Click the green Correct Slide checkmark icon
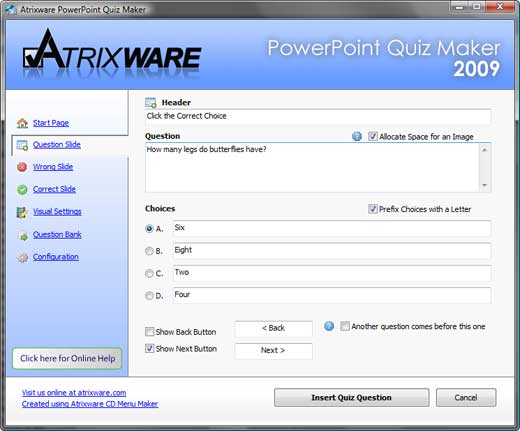Viewport: 520px width, 431px height. pos(22,190)
